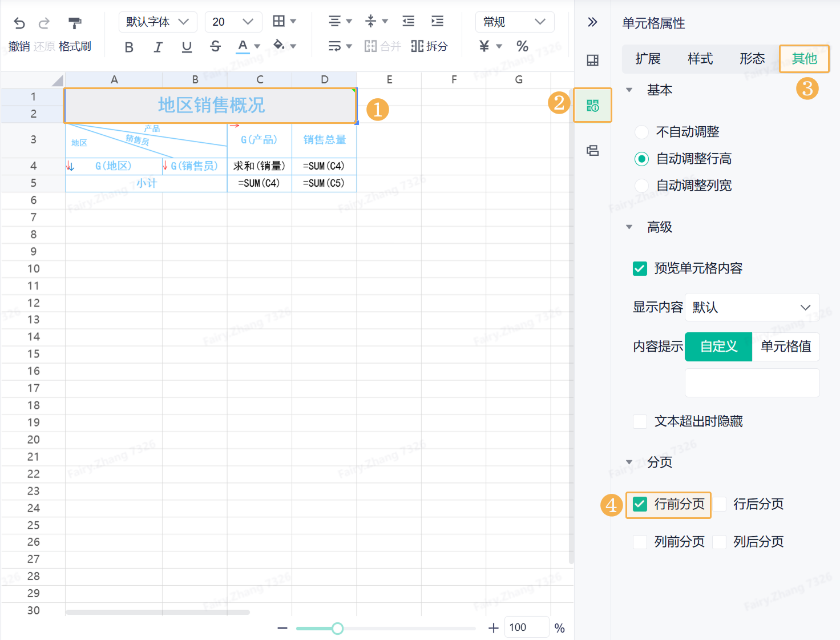840x640 pixels.
Task: Split the merged cells
Action: (x=429, y=46)
